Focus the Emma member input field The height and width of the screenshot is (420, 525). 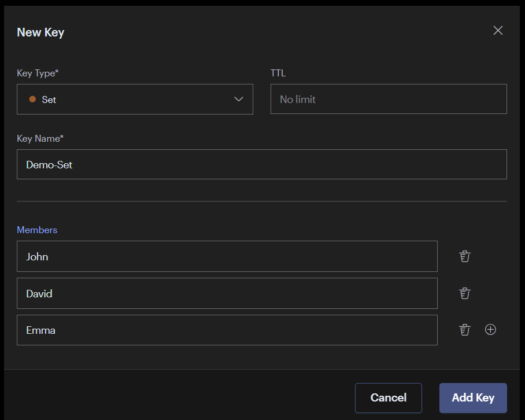227,330
